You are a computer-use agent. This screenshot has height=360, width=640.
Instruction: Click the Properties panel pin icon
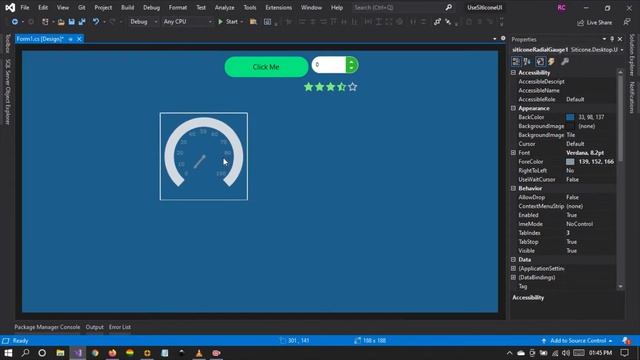click(x=612, y=39)
